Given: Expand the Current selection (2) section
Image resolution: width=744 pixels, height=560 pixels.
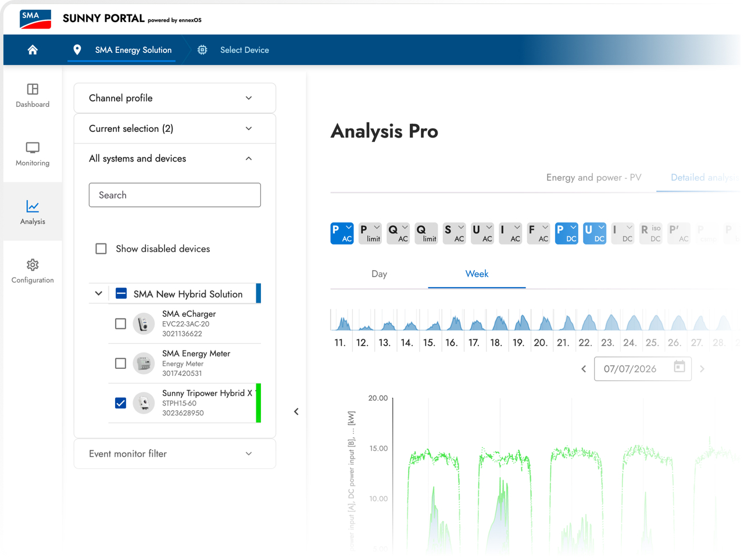Looking at the screenshot, I should point(174,128).
